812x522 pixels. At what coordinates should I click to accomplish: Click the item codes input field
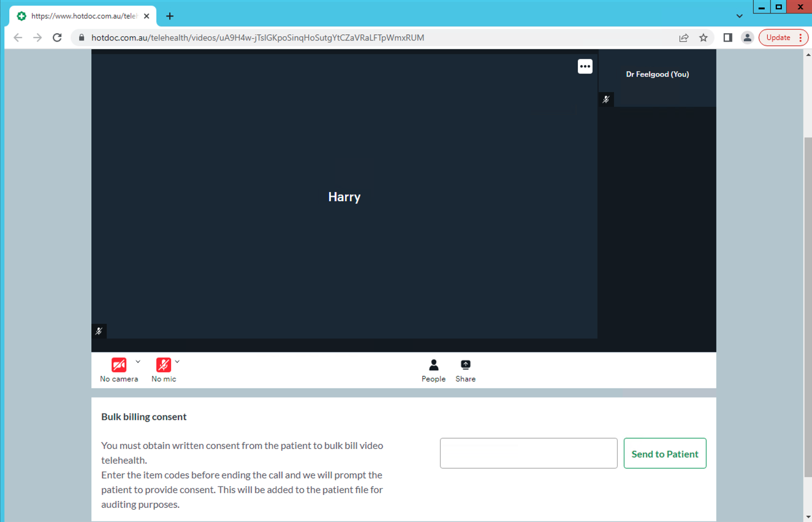(528, 453)
